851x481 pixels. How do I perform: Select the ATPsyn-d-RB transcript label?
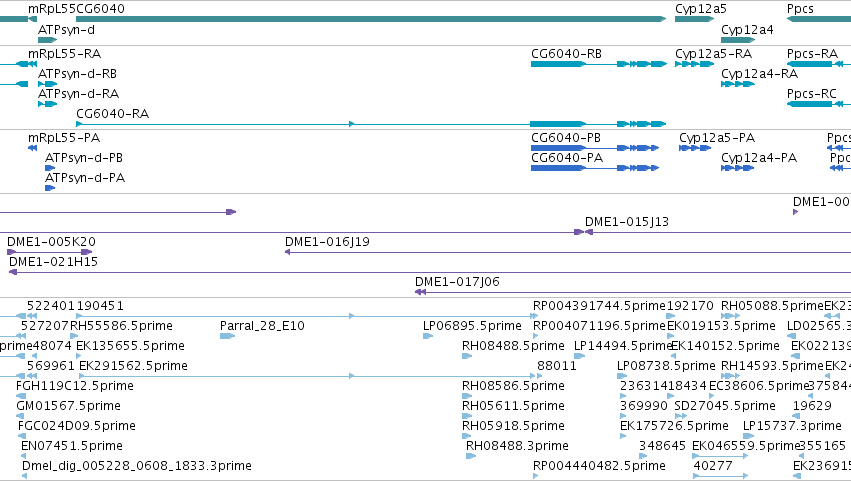pyautogui.click(x=78, y=74)
